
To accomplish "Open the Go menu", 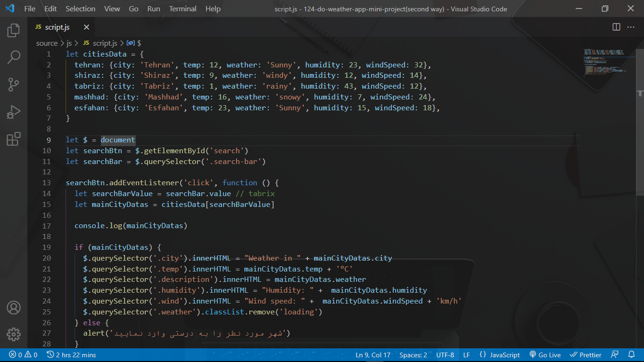I will [134, 8].
